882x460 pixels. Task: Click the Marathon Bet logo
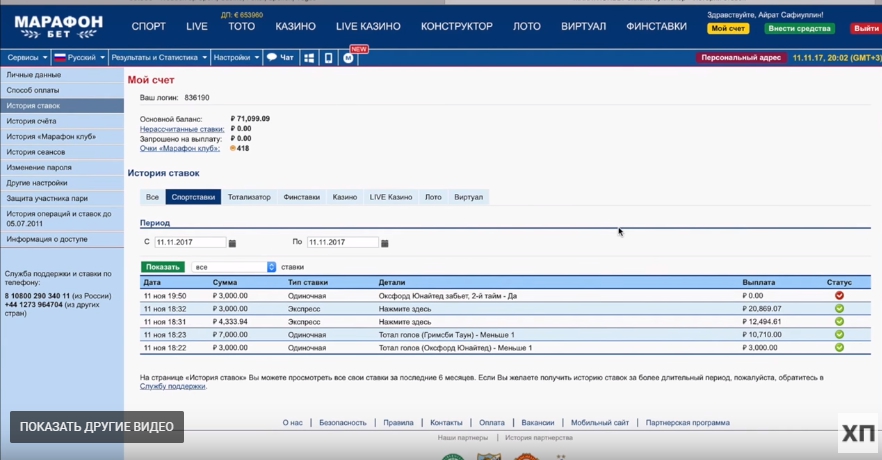point(58,26)
